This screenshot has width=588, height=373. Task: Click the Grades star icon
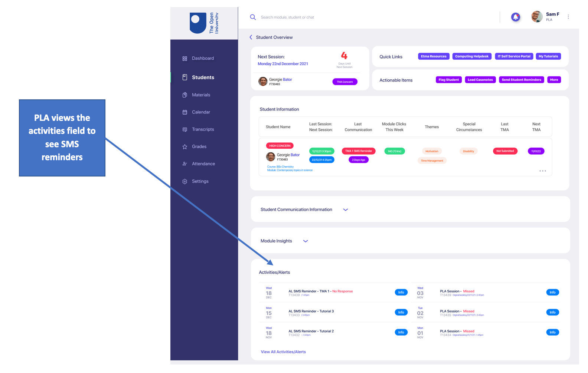coord(185,147)
